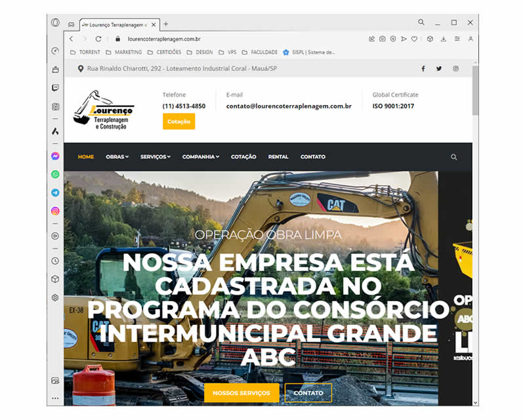Open Twitch panel in the sidebar
Viewport: 525px width, 420px height.
[x=55, y=88]
